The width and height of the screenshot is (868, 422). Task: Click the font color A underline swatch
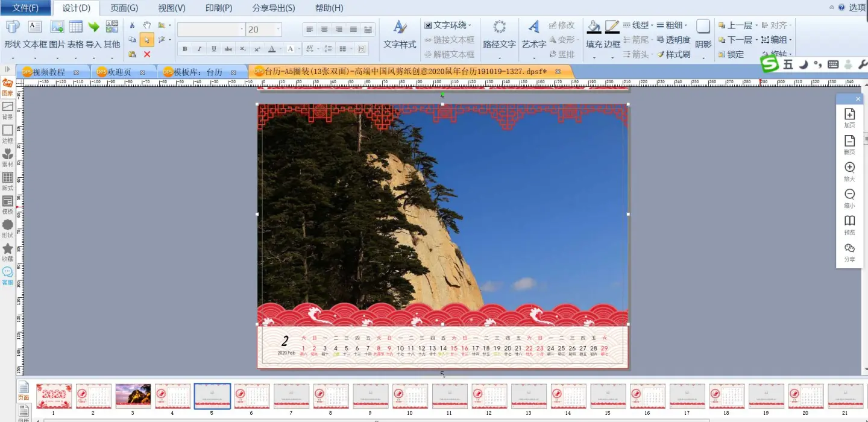click(x=272, y=49)
